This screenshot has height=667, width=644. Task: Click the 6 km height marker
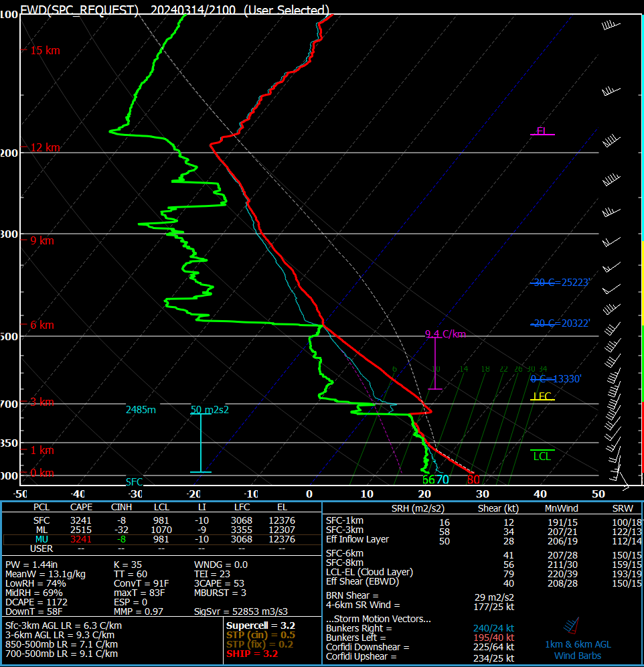point(42,325)
